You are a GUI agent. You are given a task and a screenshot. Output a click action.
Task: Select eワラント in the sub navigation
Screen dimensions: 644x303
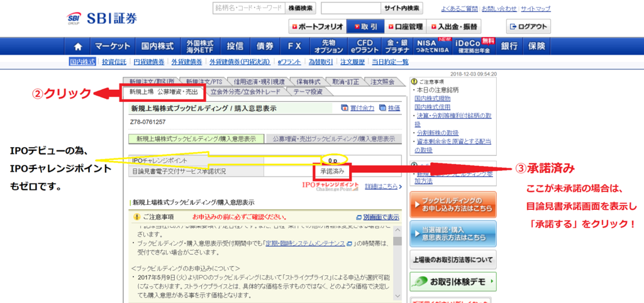tap(289, 62)
